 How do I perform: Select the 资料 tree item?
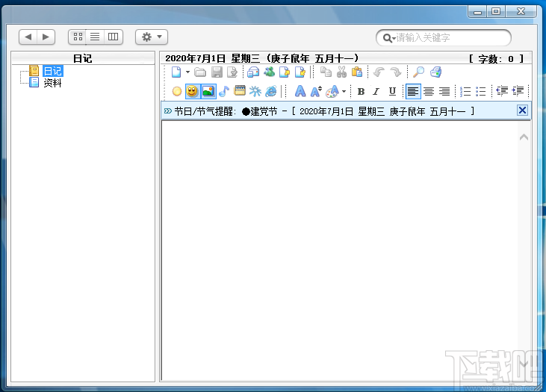click(x=52, y=83)
